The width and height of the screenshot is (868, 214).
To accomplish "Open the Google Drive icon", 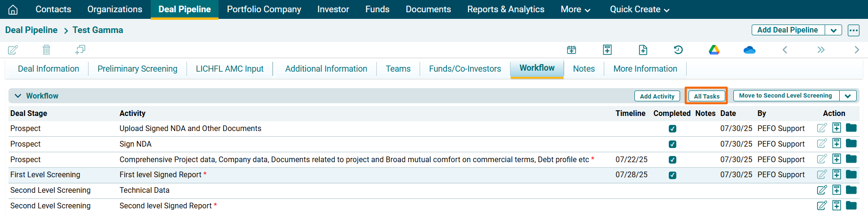I will (x=714, y=49).
